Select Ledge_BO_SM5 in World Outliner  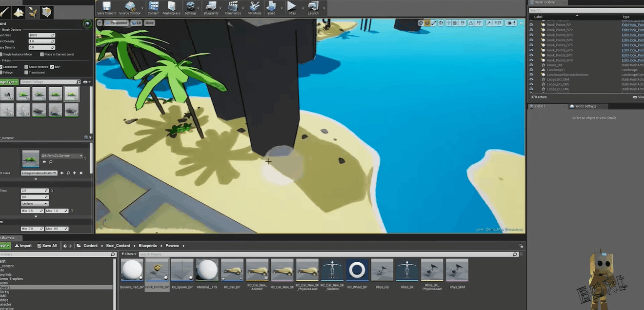coord(558,84)
